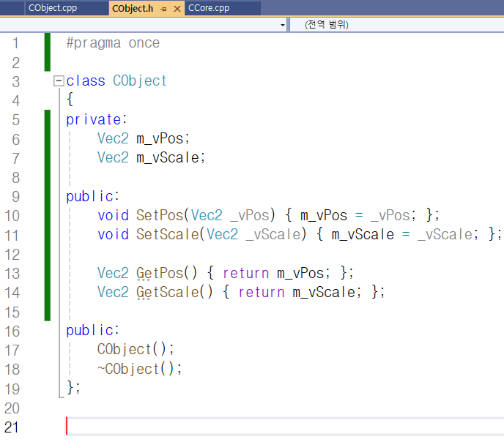Image resolution: width=504 pixels, height=442 pixels.
Task: Click the SetPos function name
Action: [x=160, y=215]
